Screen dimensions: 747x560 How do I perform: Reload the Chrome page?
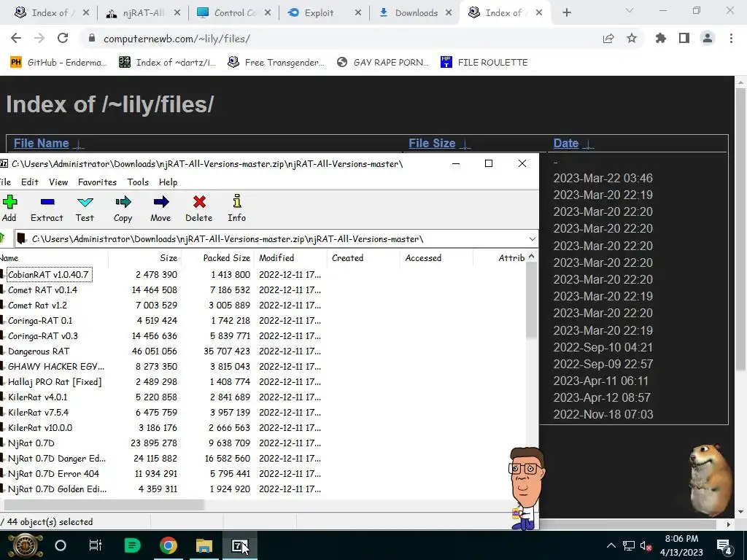click(63, 38)
